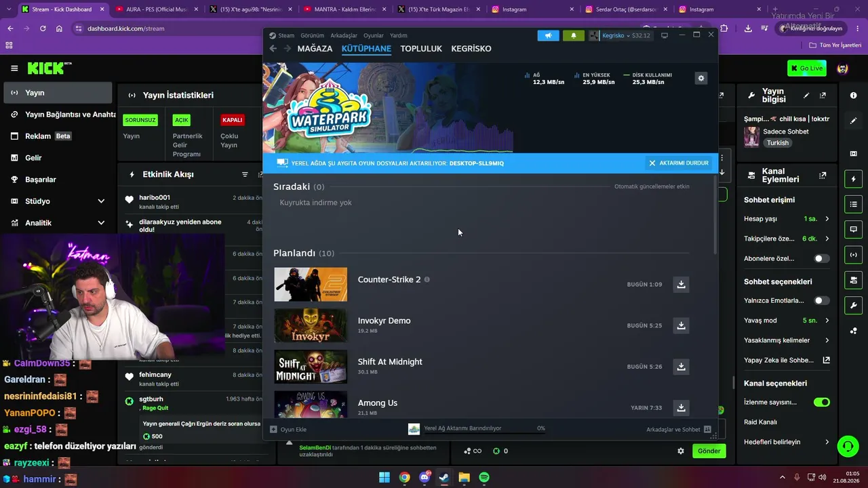
Task: Click the Steam announcements megaphone icon
Action: pos(548,35)
